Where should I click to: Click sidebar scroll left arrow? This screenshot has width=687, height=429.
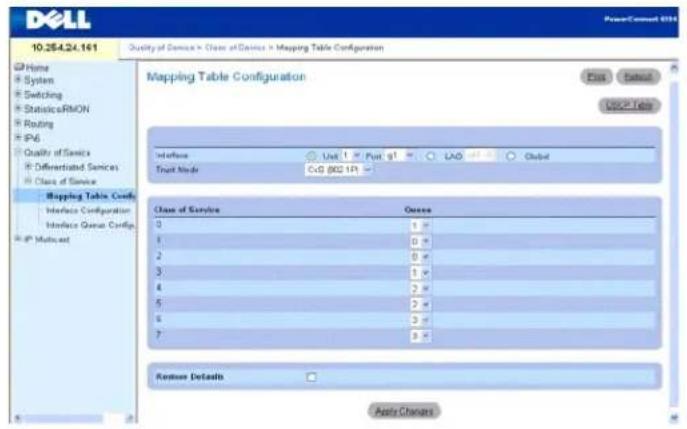18,418
